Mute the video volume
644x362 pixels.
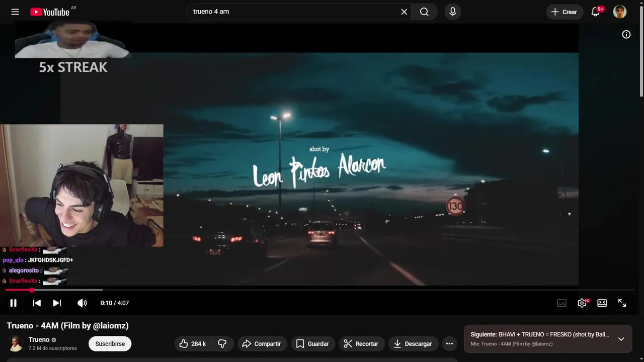pyautogui.click(x=82, y=303)
